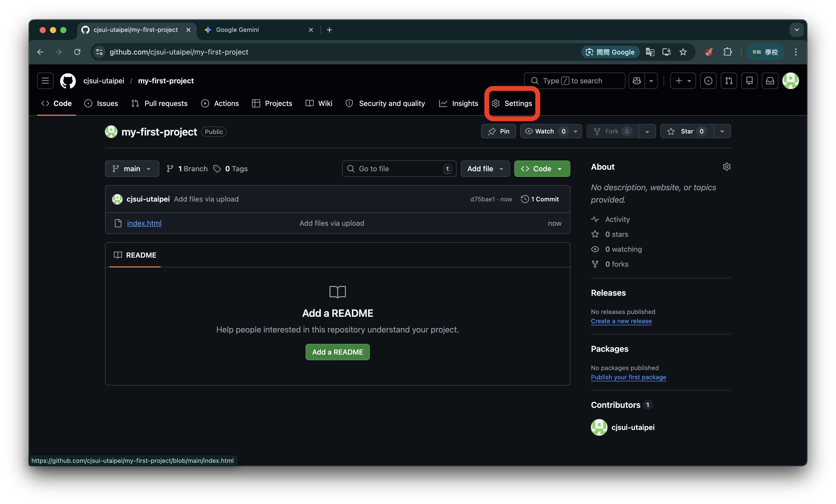Switch to the Code tab
836x504 pixels.
[56, 103]
